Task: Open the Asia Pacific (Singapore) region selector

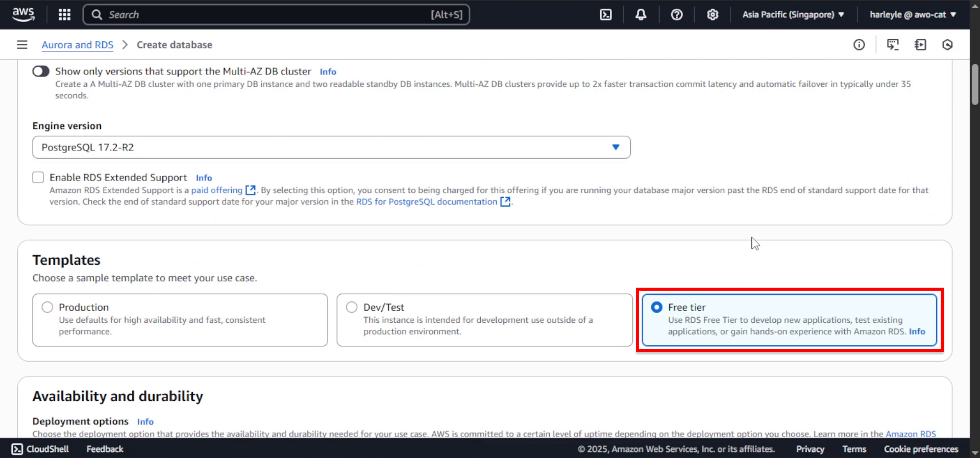Action: point(793,14)
